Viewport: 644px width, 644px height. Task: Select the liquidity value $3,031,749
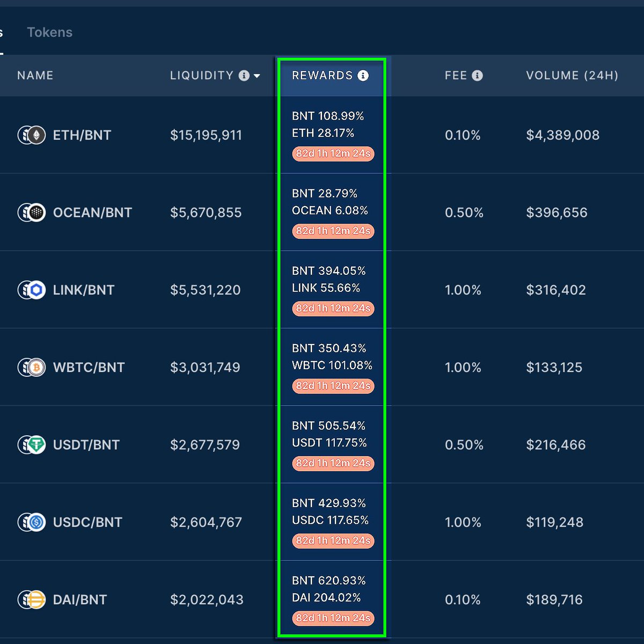206,368
